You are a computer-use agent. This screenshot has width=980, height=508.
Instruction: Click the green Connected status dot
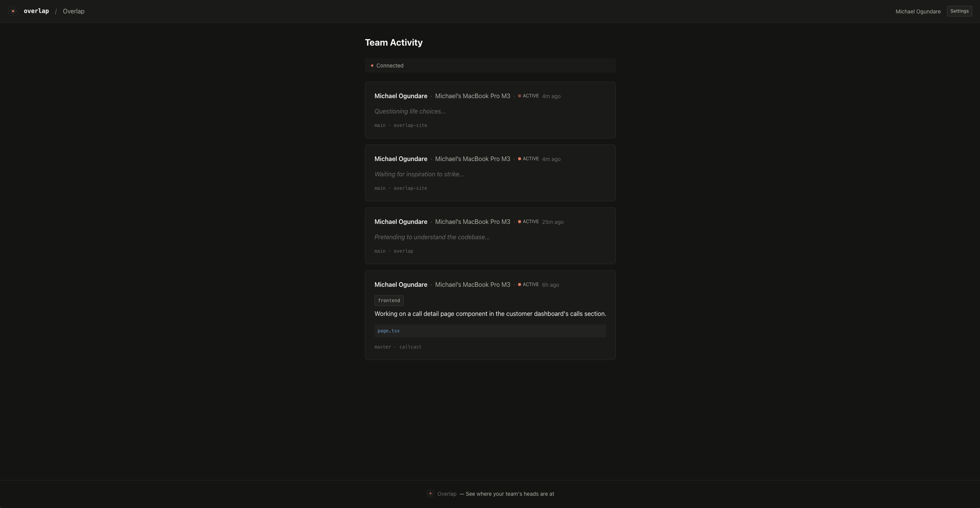tap(372, 65)
